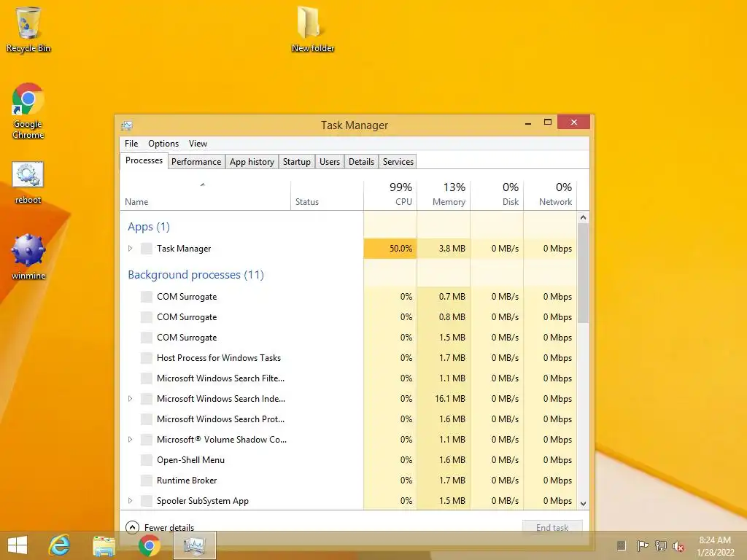Switch to the App history tab

click(x=252, y=161)
